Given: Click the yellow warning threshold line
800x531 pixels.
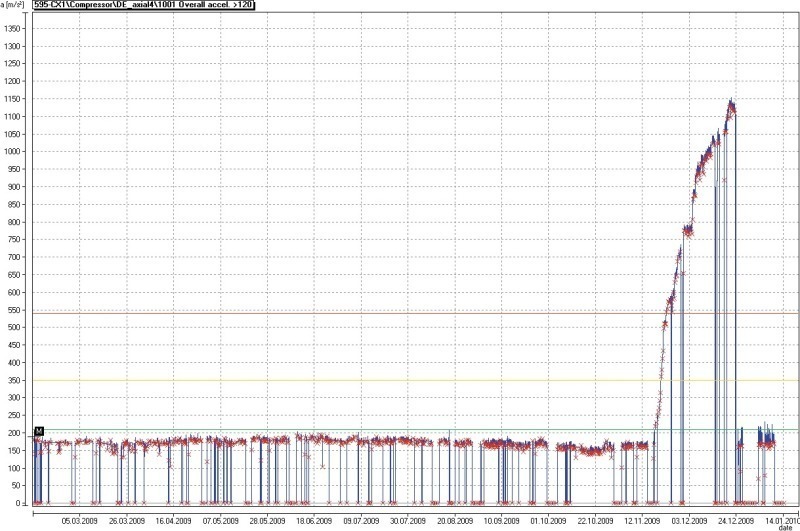Looking at the screenshot, I should coord(400,380).
